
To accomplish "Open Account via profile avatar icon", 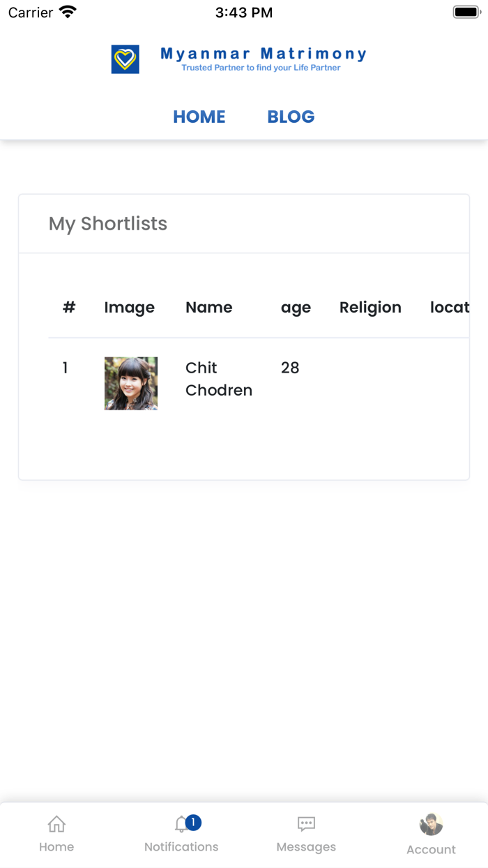I will pyautogui.click(x=431, y=825).
